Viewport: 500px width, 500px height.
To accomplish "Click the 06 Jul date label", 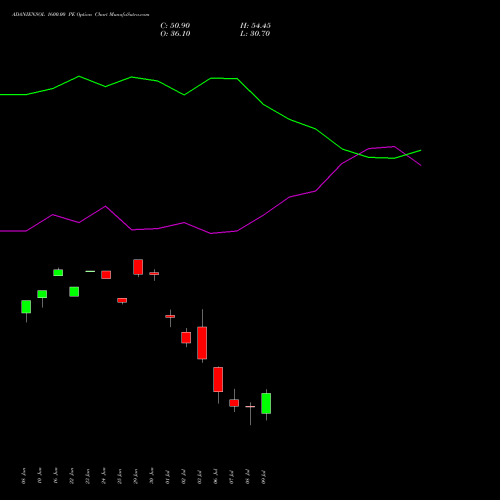I will [x=216, y=477].
